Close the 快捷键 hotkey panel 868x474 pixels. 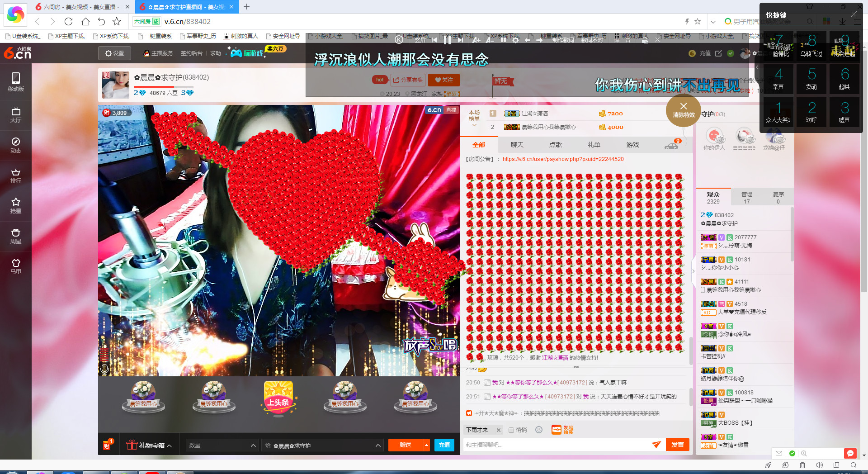(x=854, y=14)
